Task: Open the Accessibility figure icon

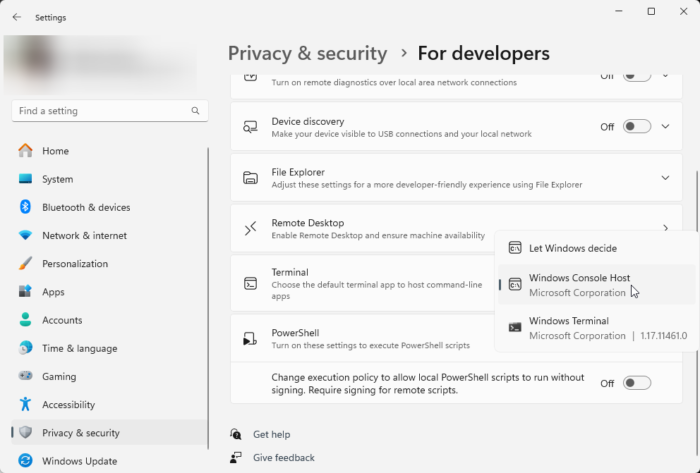Action: tap(25, 405)
